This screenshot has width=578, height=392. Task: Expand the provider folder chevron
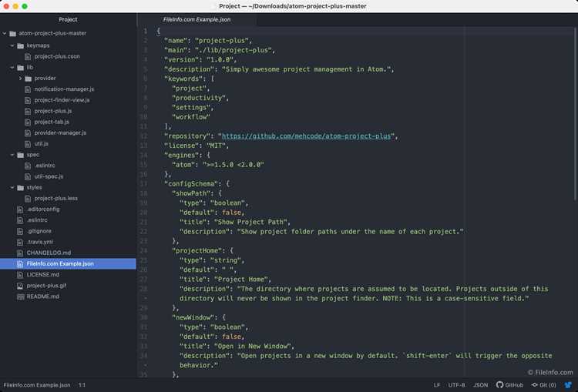(x=20, y=79)
